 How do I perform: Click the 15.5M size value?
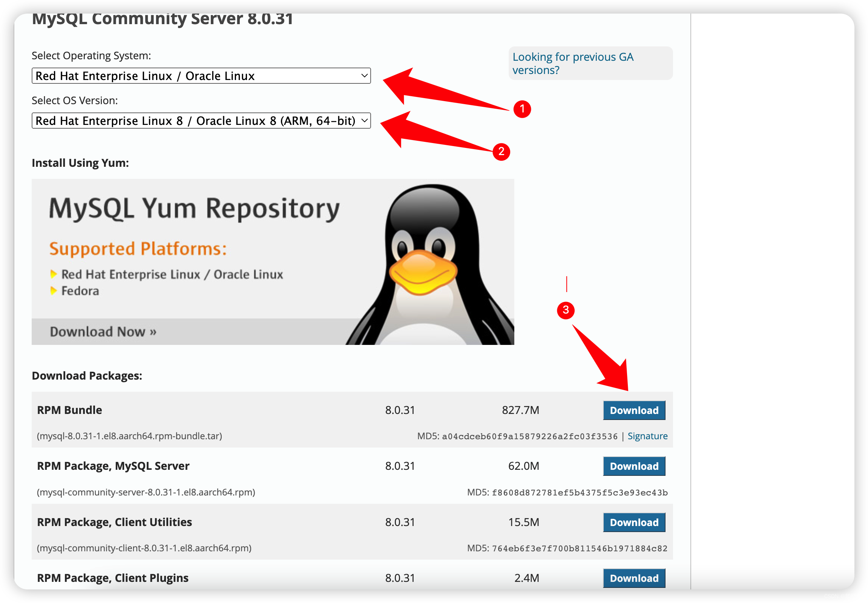pos(523,522)
